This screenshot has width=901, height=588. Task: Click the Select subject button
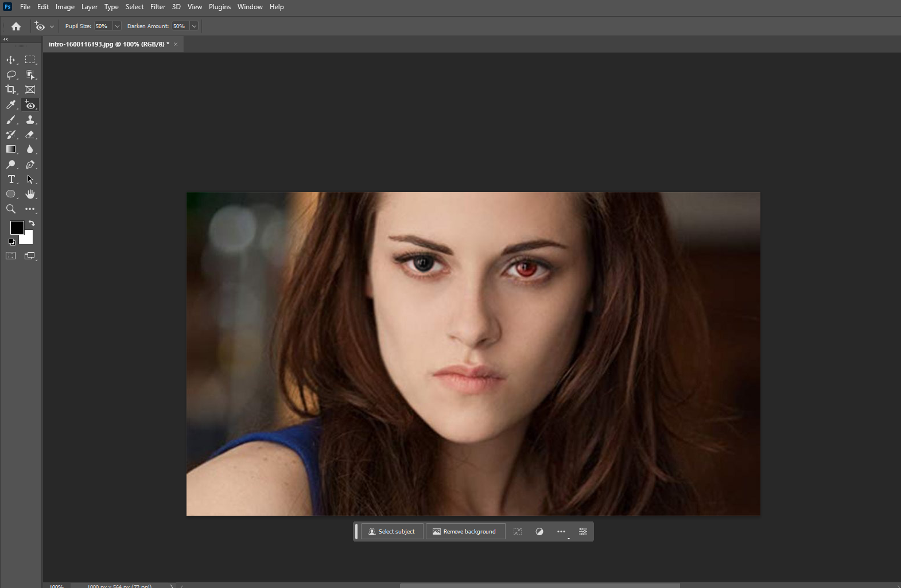[392, 532]
